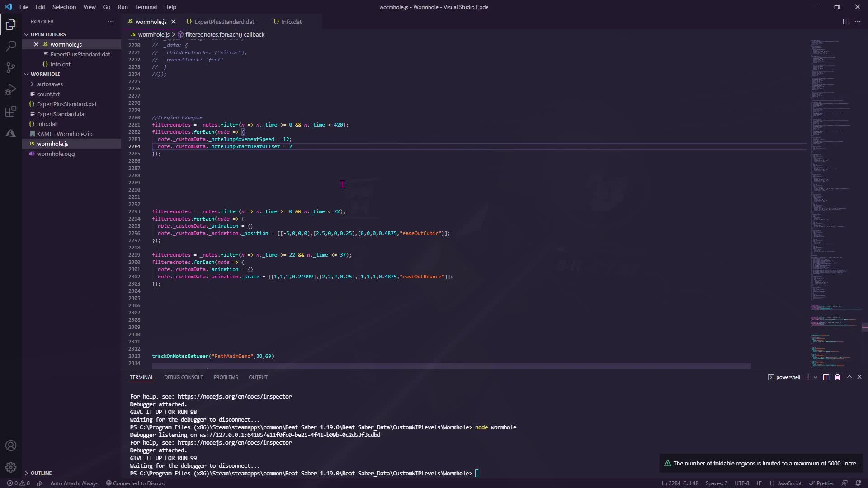868x488 pixels.
Task: Expand the autosaves folder
Action: coord(50,84)
